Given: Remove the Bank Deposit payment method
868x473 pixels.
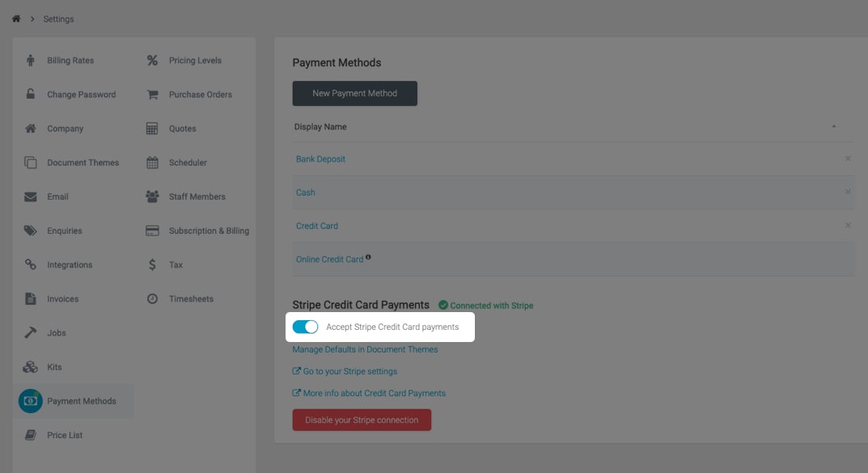Looking at the screenshot, I should (x=848, y=158).
